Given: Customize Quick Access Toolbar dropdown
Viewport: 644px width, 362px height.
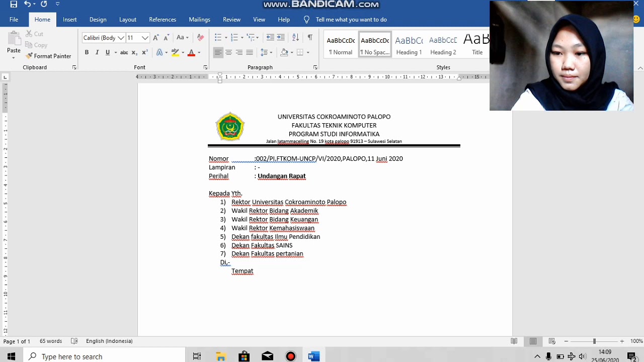Looking at the screenshot, I should pos(58,4).
